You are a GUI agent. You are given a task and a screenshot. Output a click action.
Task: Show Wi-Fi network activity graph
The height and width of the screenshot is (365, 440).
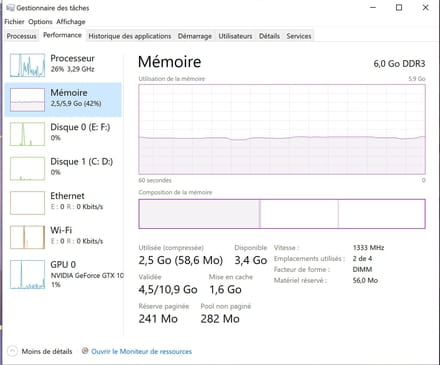(27, 237)
